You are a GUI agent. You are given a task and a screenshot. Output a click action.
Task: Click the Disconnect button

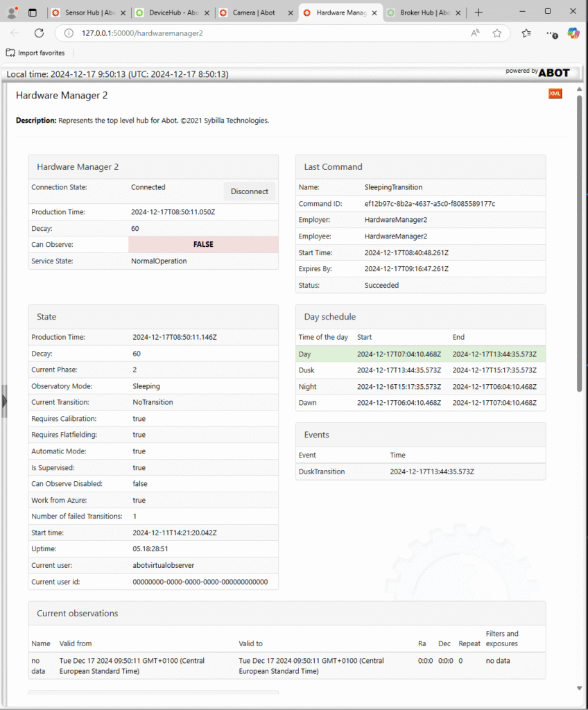pyautogui.click(x=249, y=191)
